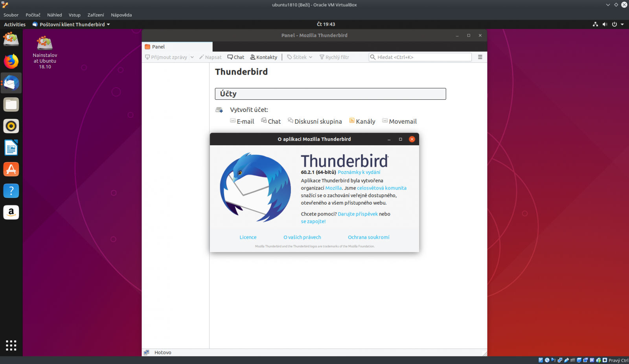The width and height of the screenshot is (629, 364).
Task: Open the Licence link in About dialog
Action: (x=248, y=237)
